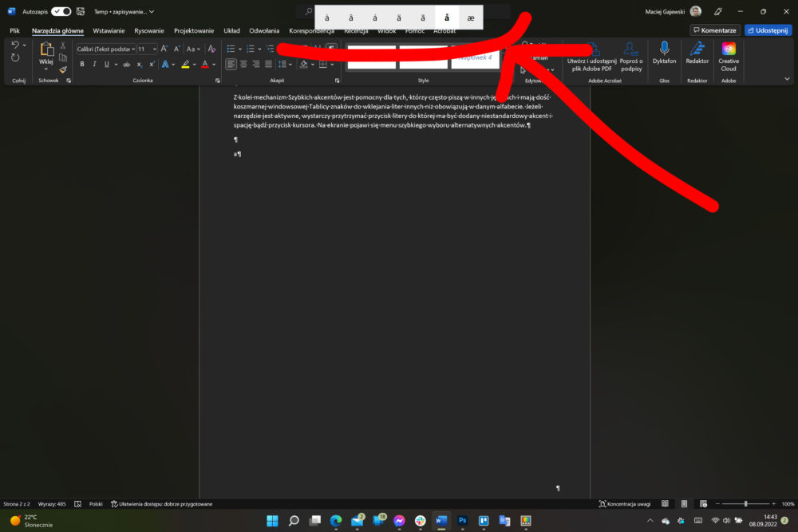Image resolution: width=798 pixels, height=532 pixels.
Task: Collapse the ribbon with the chevron
Action: [x=787, y=79]
